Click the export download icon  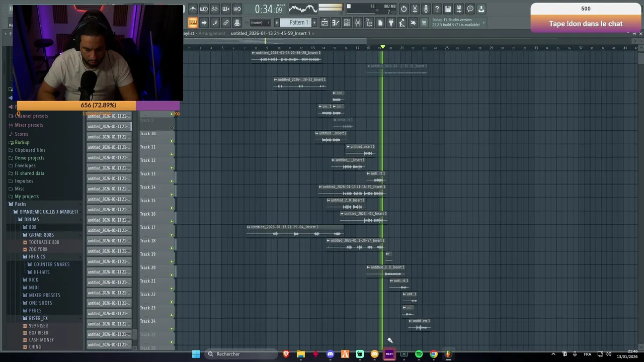click(x=481, y=9)
